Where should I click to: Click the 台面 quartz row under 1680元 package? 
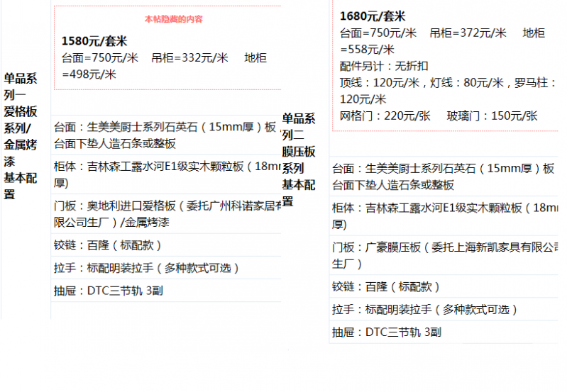coord(443,177)
